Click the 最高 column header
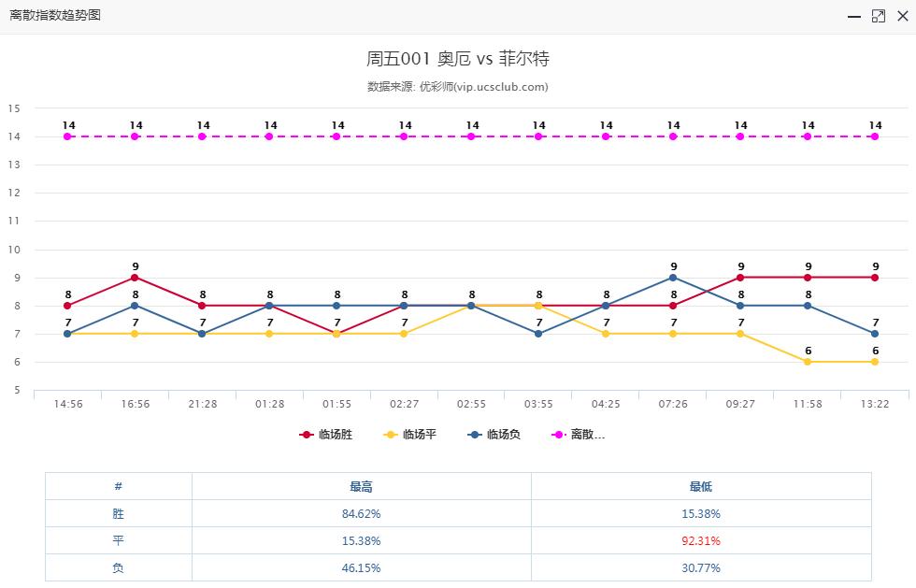 tap(362, 486)
